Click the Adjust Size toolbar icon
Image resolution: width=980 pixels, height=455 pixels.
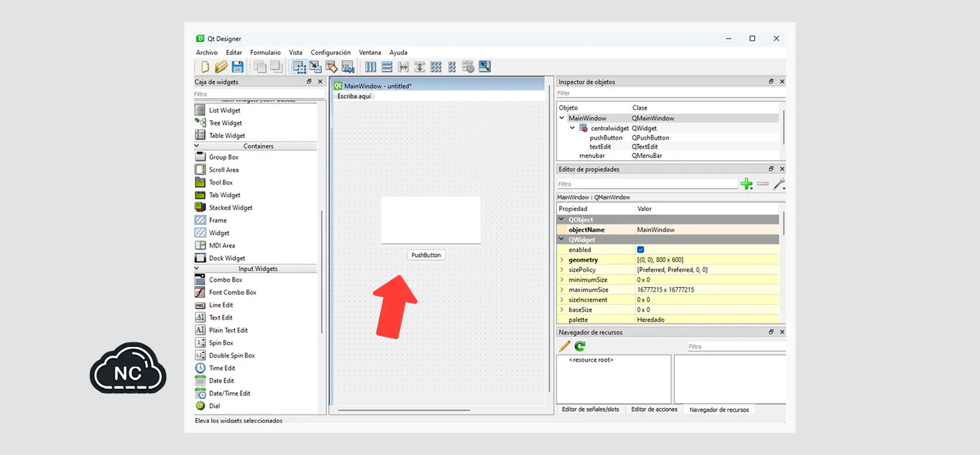[485, 67]
